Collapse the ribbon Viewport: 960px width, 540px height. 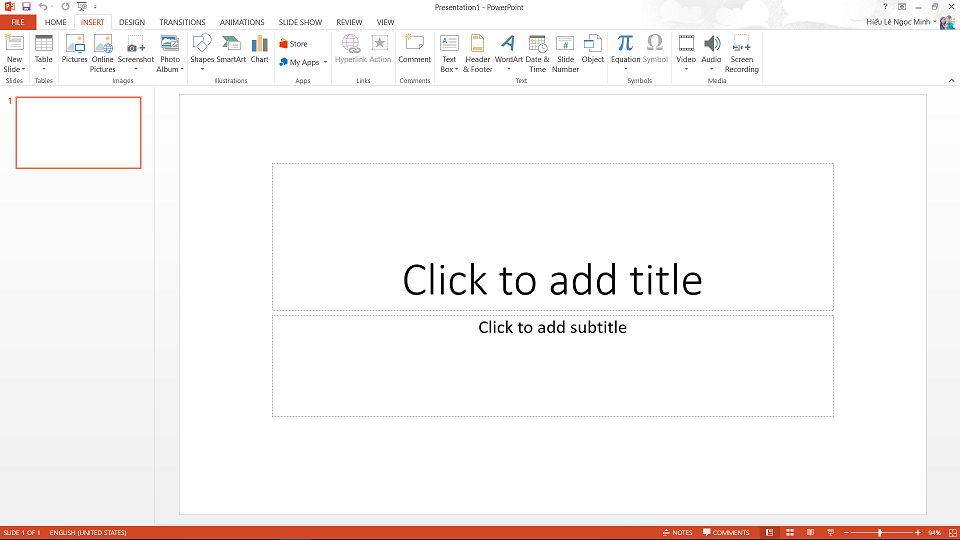951,80
